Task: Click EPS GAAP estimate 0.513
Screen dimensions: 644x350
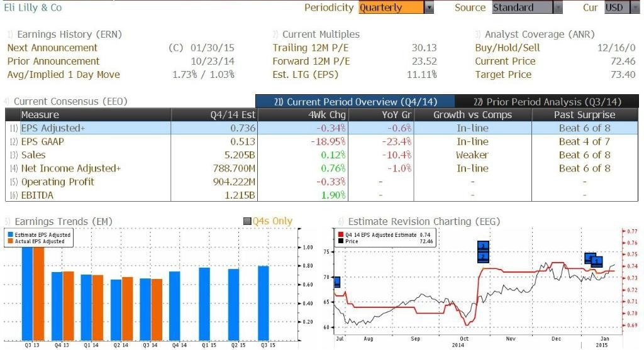Action: pos(243,141)
